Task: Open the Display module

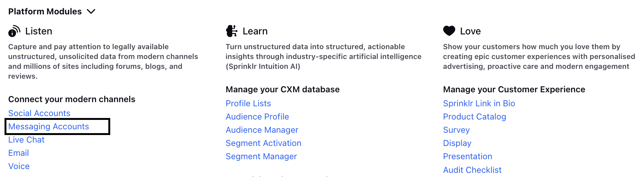Action: [457, 143]
